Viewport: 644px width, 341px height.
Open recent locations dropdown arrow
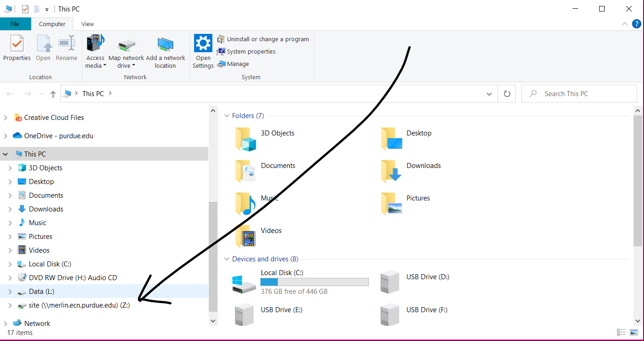tap(41, 94)
